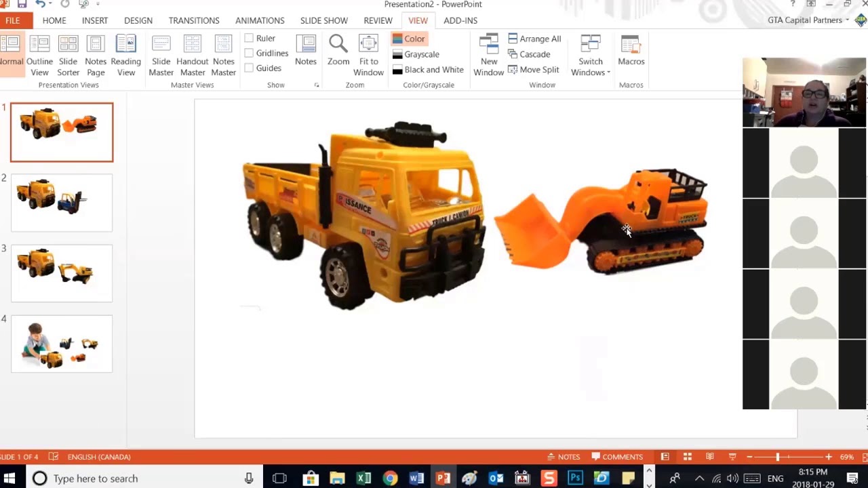The height and width of the screenshot is (488, 868).
Task: Open Reading View
Action: click(x=126, y=55)
